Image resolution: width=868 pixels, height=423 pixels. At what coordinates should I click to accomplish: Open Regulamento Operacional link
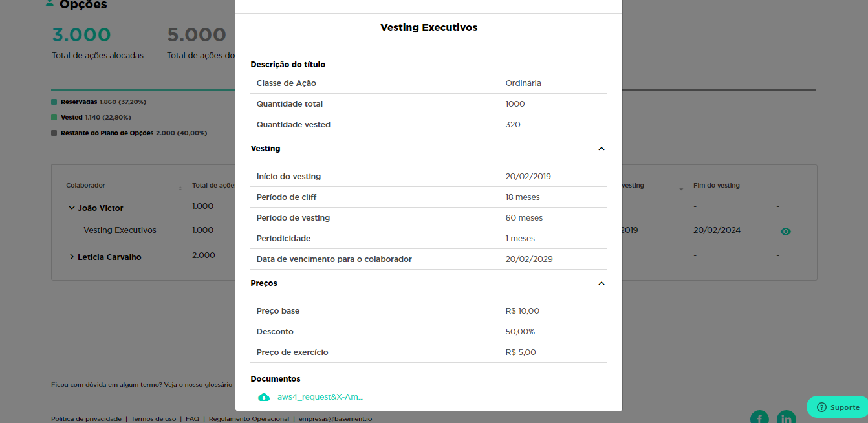coord(249,418)
